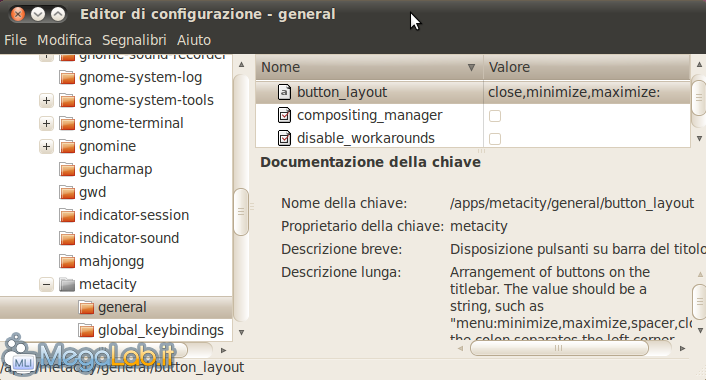Click the folder tree scroll down arrow

[x=241, y=332]
